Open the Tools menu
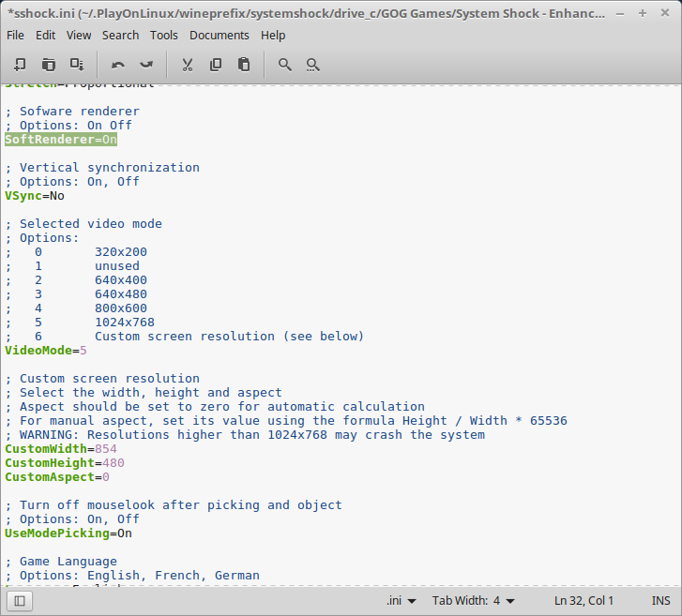 [164, 36]
